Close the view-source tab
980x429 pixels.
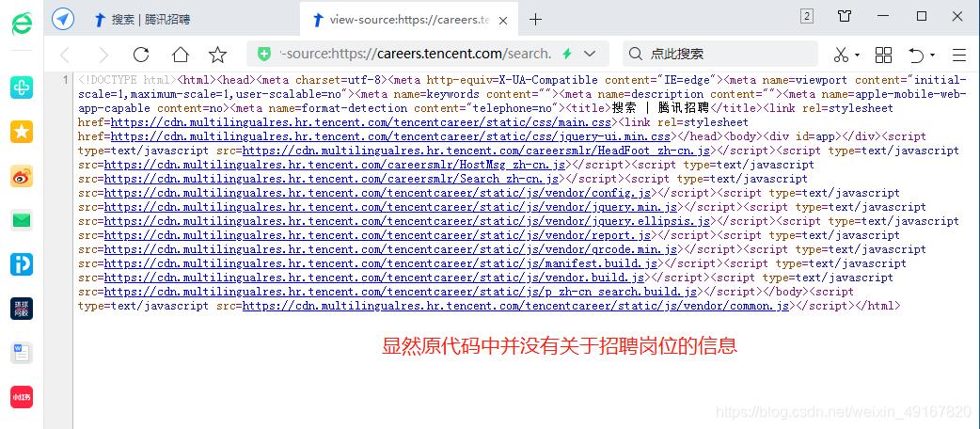click(504, 20)
